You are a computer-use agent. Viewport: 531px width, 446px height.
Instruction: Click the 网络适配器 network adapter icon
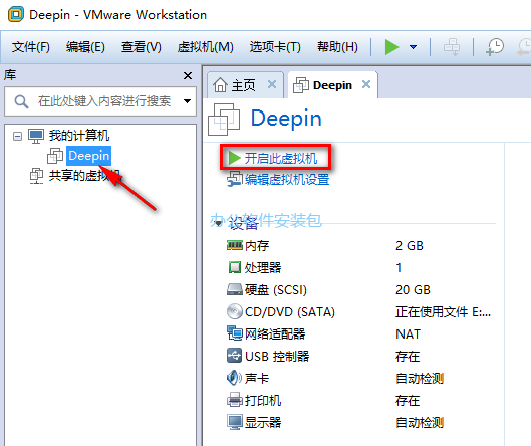click(235, 334)
